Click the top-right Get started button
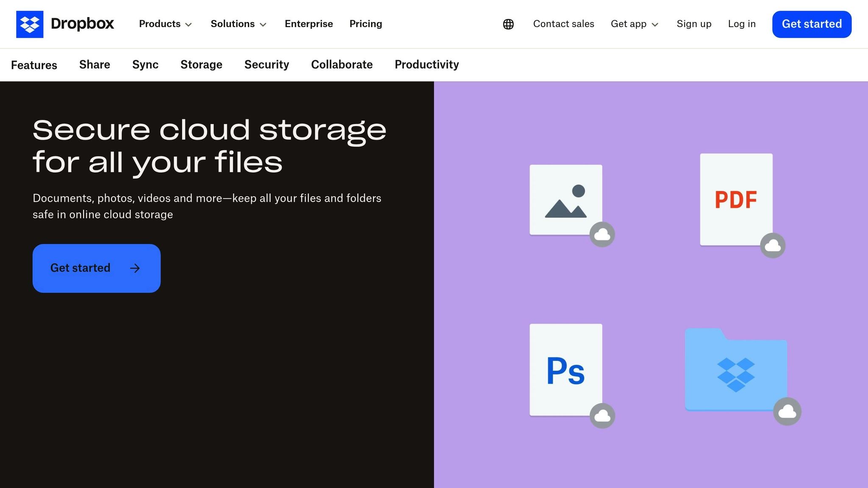This screenshot has height=488, width=868. point(811,24)
